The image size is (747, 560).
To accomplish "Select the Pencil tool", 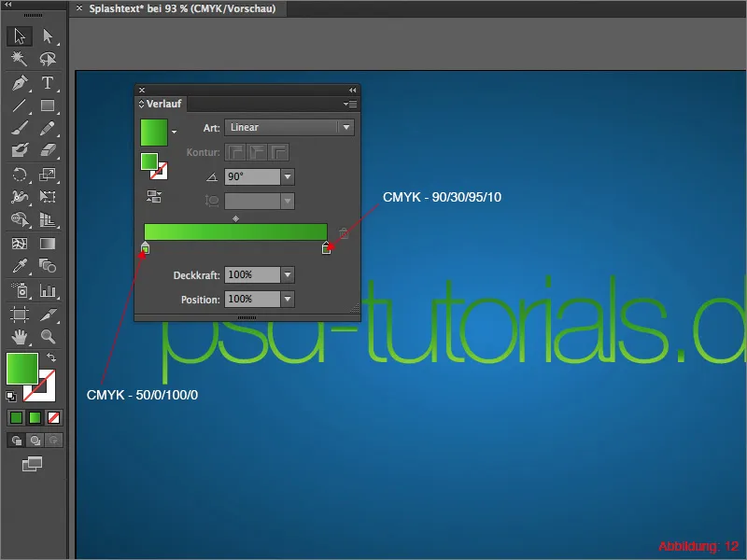I will pos(48,128).
